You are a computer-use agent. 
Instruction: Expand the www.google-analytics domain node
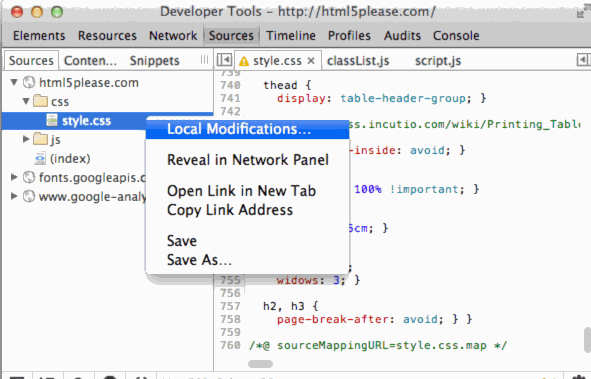[14, 196]
